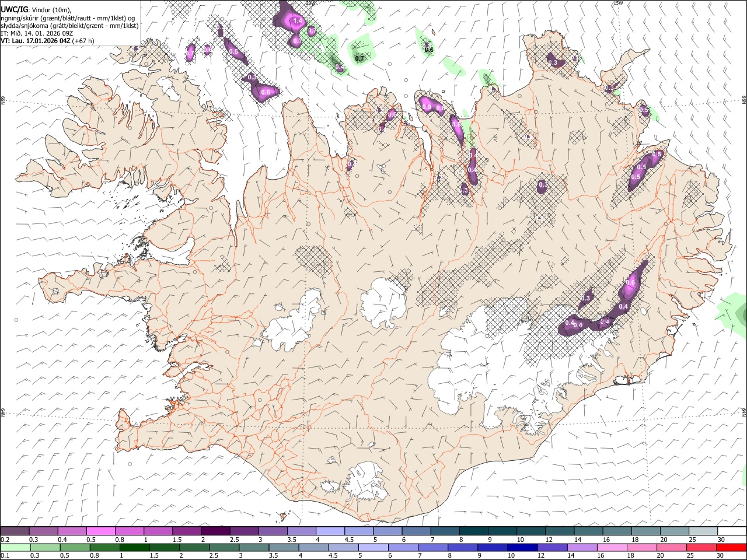Click the 0.9 snowfall value on the north coast
The height and width of the screenshot is (560, 747).
click(427, 107)
